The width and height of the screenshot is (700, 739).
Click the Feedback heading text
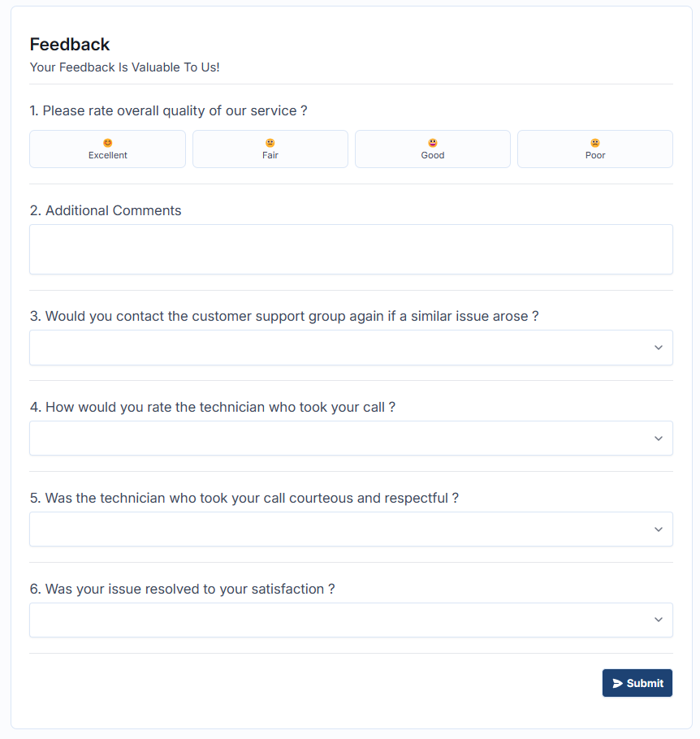coord(70,45)
